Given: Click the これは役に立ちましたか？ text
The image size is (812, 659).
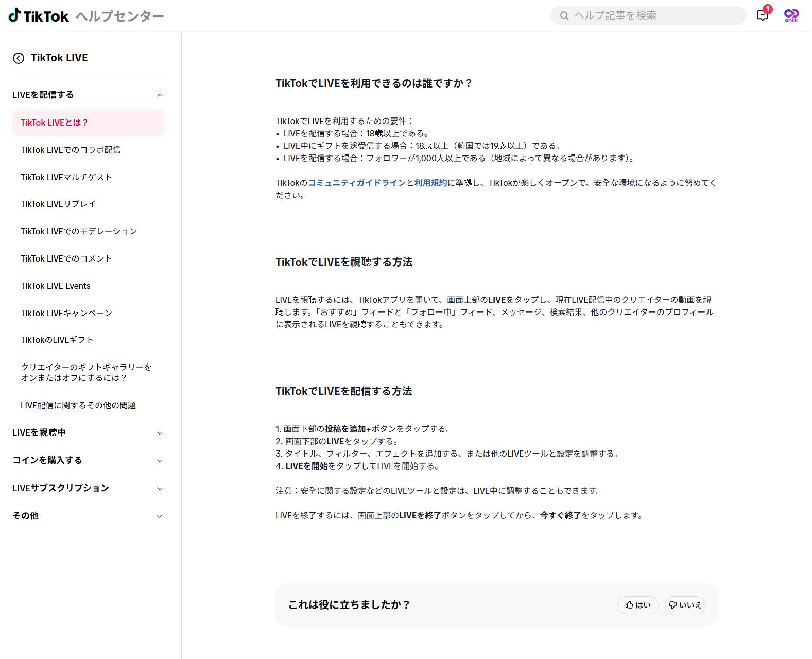Looking at the screenshot, I should coord(349,605).
